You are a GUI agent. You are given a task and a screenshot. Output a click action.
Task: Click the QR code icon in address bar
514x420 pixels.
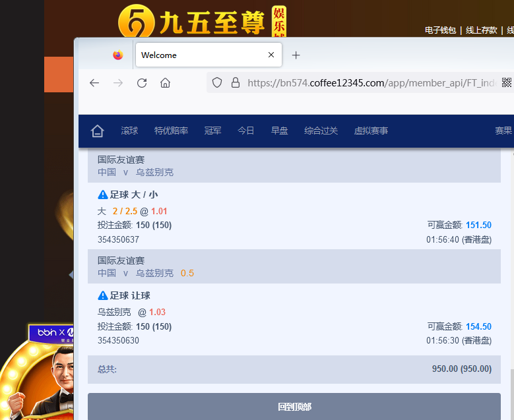pyautogui.click(x=506, y=82)
